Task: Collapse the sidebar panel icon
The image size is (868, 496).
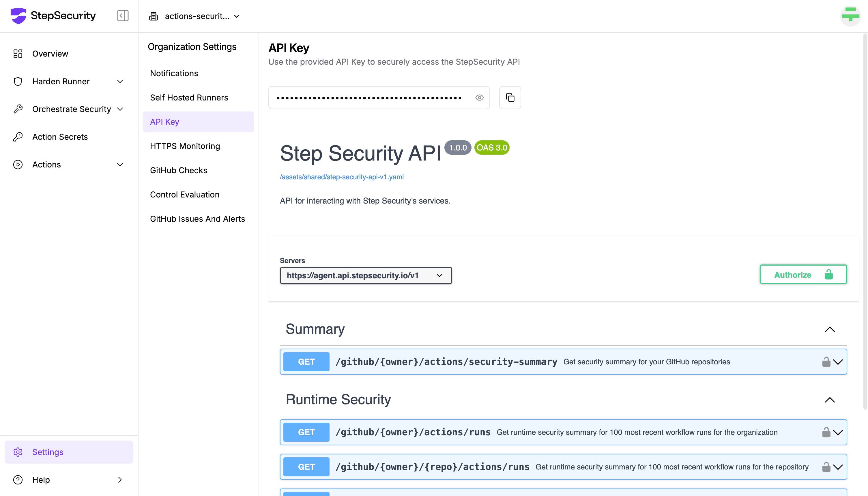Action: pos(123,16)
